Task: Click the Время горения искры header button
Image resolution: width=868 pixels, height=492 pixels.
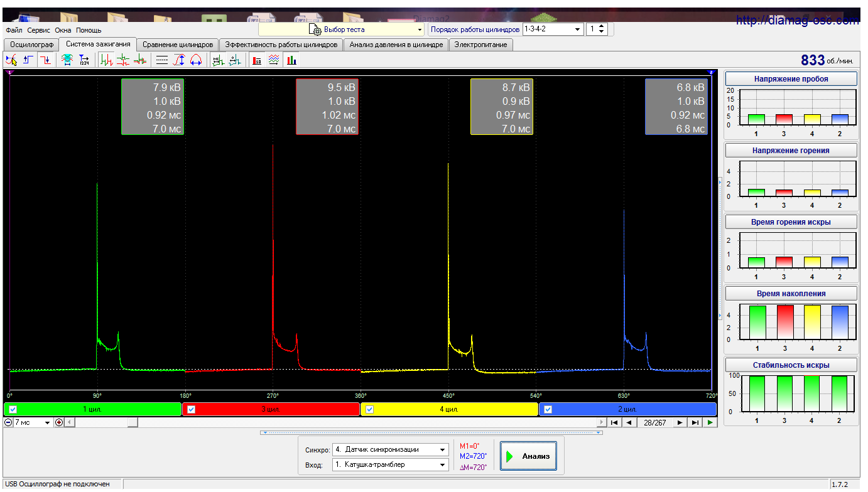Action: (791, 222)
